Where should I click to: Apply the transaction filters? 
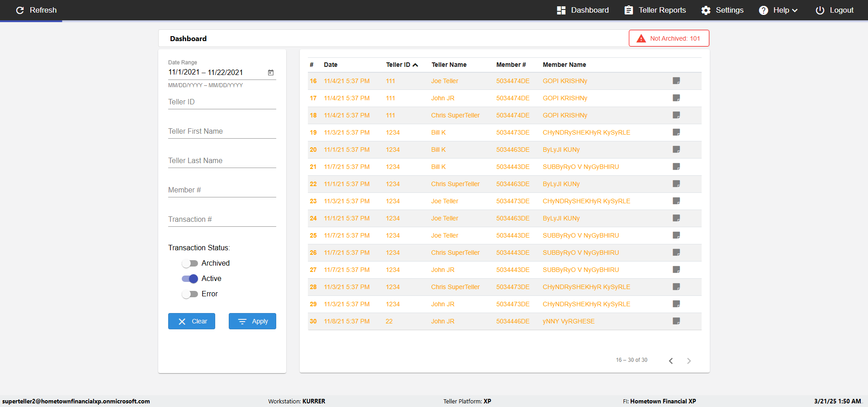coord(252,321)
